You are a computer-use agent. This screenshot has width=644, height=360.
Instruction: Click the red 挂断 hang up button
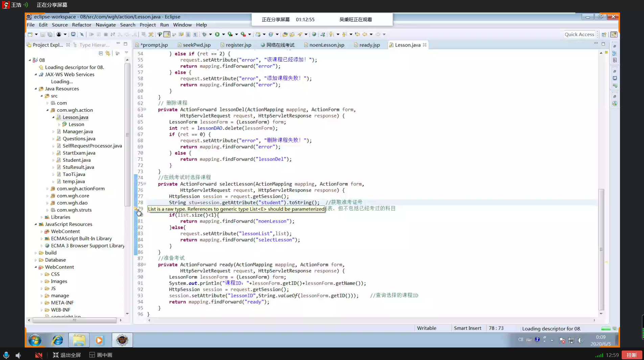631,355
